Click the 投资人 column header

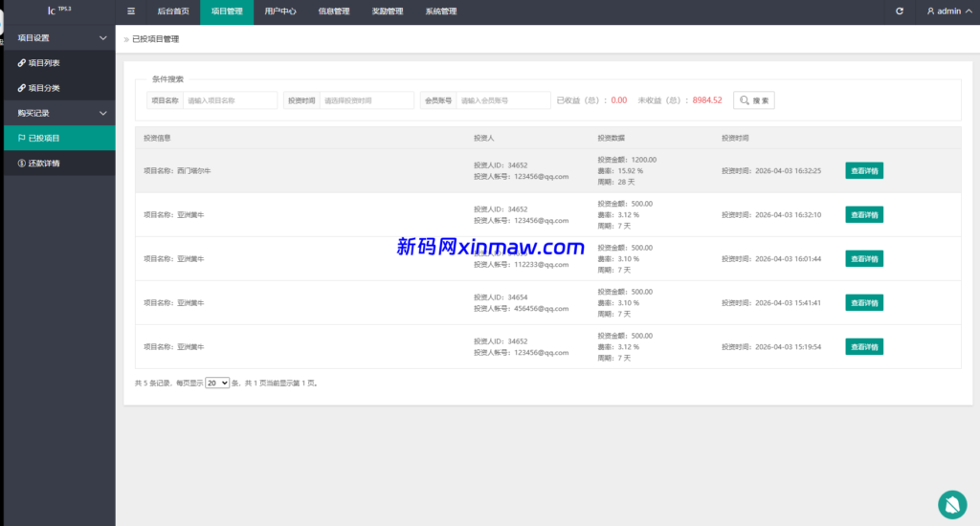(x=483, y=138)
